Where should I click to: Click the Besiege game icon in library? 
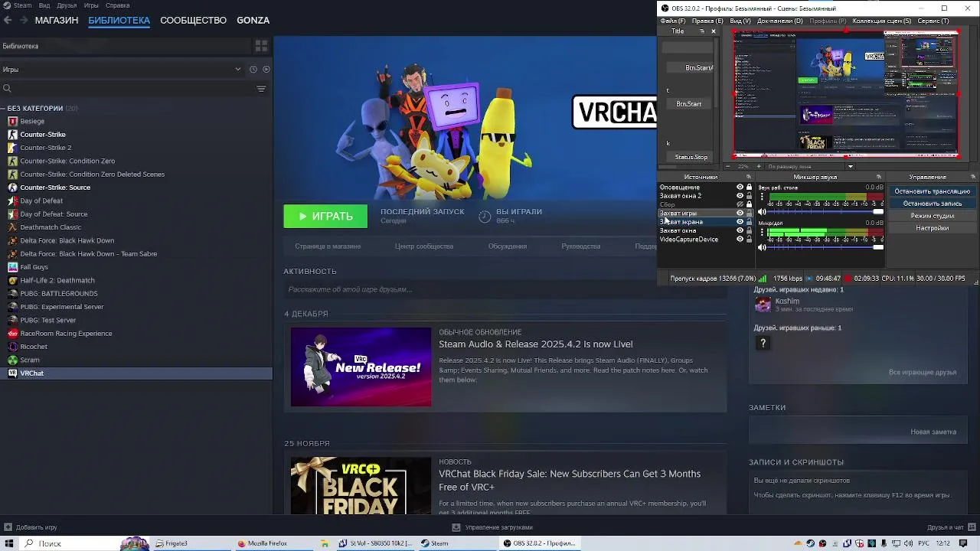pos(12,121)
